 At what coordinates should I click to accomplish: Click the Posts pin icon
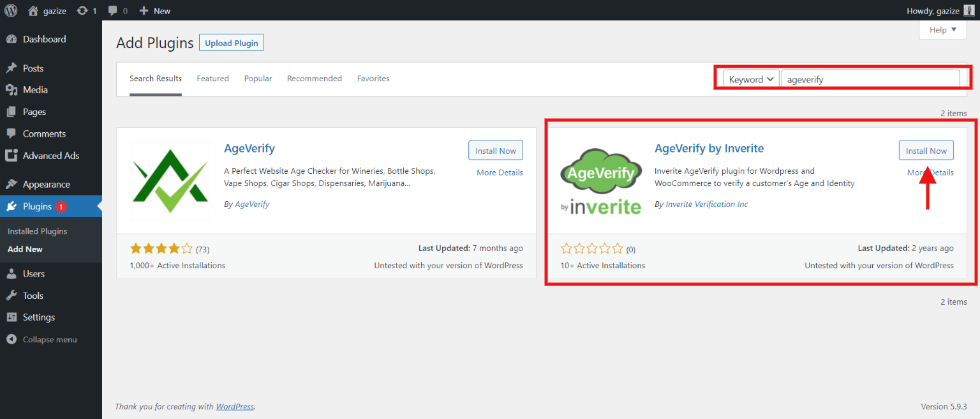click(x=11, y=68)
